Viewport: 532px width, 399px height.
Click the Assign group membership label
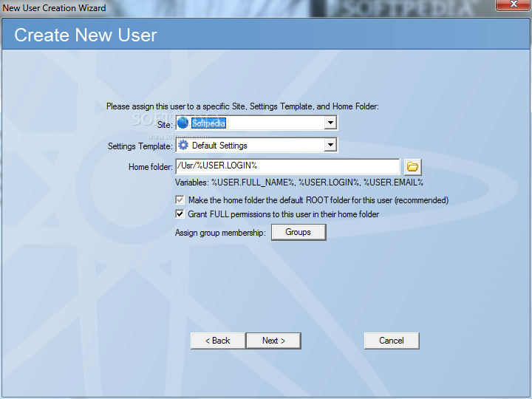[x=220, y=233]
